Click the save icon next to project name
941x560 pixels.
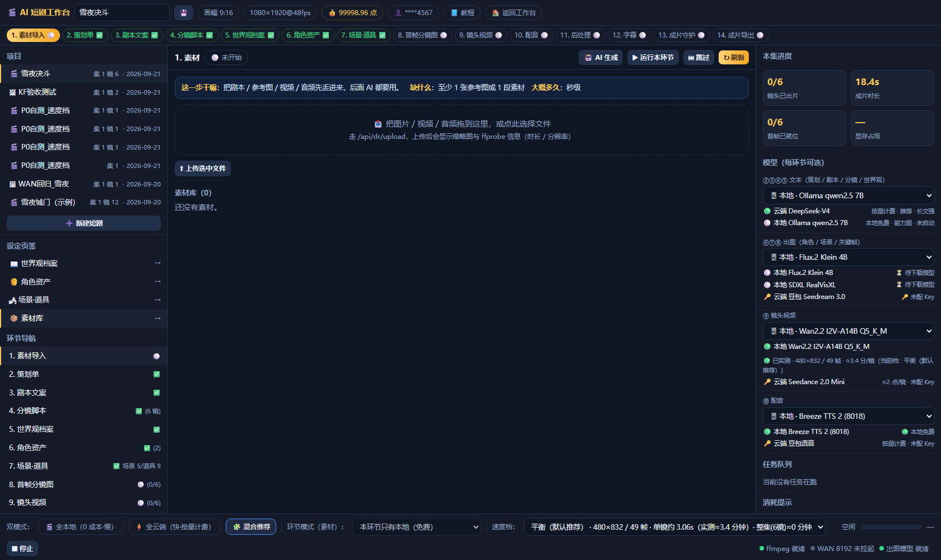pyautogui.click(x=184, y=12)
